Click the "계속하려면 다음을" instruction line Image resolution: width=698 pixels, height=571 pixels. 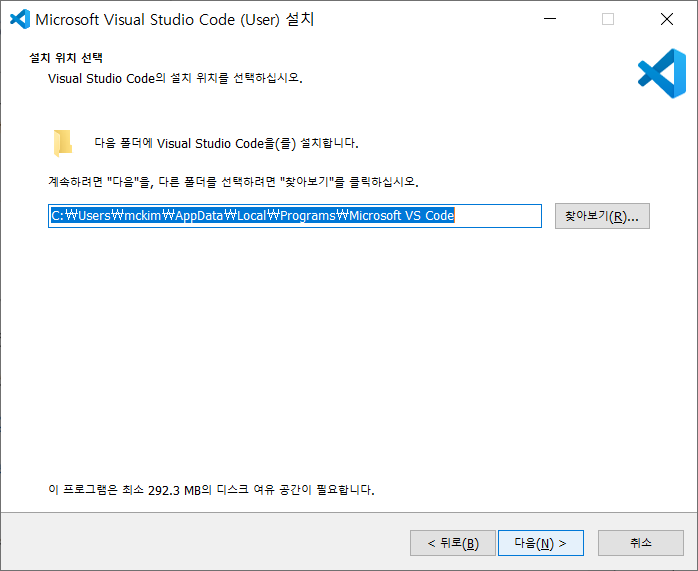[x=233, y=182]
